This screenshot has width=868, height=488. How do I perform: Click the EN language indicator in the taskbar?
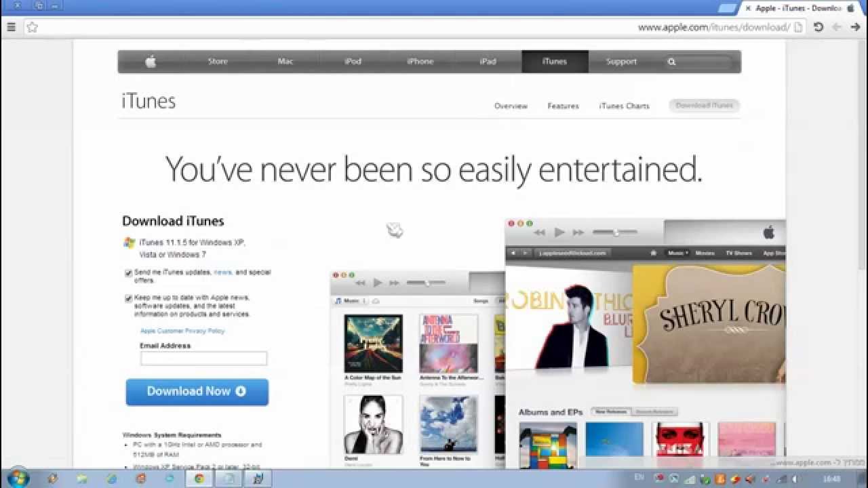[x=639, y=477]
